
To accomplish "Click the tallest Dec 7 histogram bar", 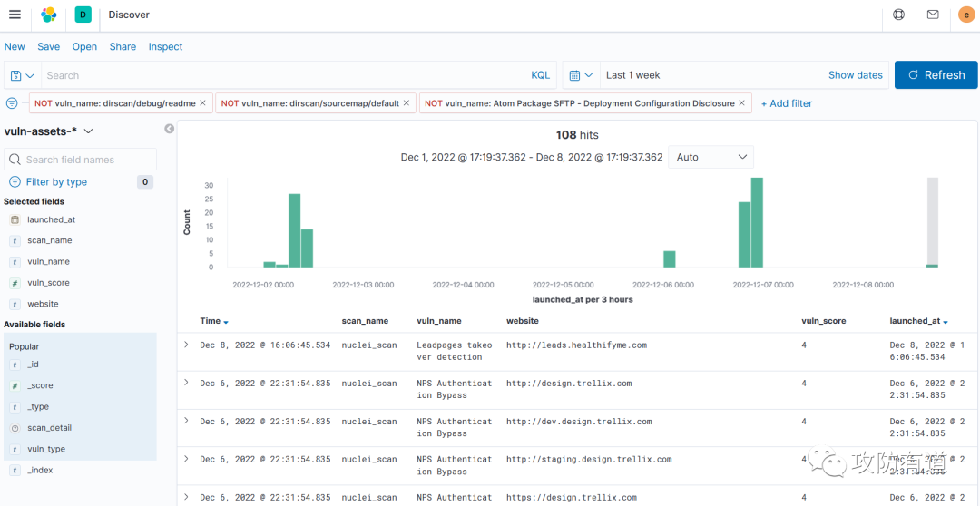I will coord(757,222).
